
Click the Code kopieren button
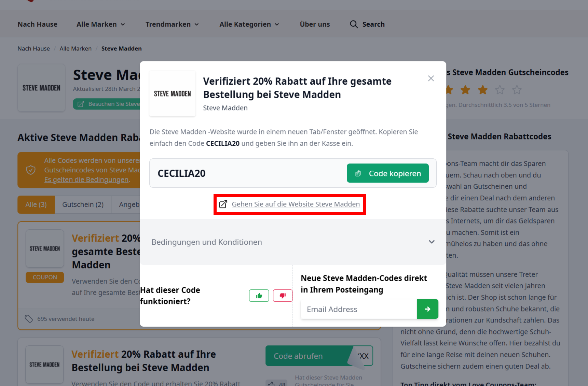(x=388, y=173)
